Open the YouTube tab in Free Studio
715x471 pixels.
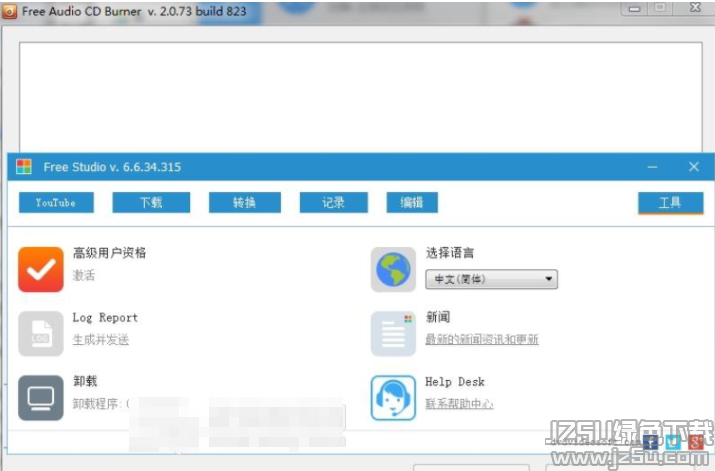pyautogui.click(x=56, y=202)
